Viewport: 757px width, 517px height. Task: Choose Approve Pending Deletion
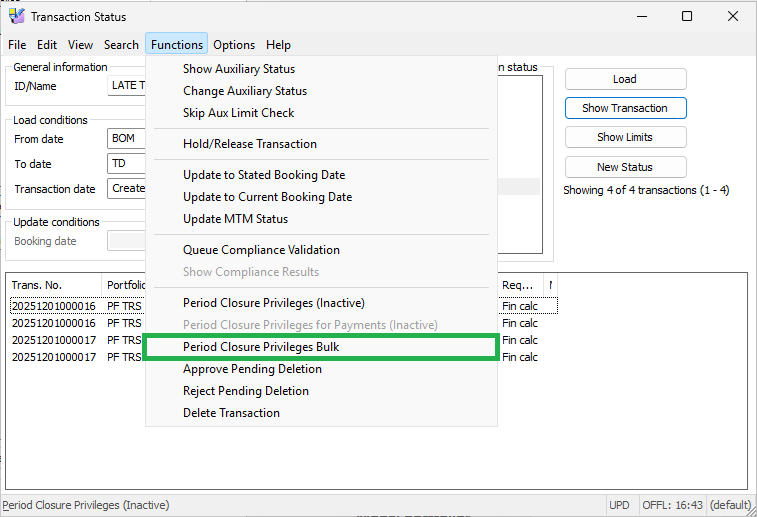[x=252, y=369]
